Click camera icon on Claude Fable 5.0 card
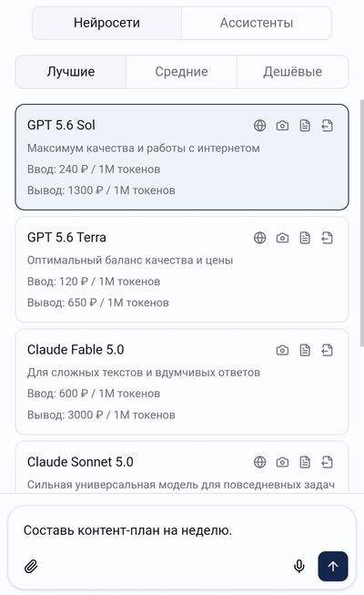The height and width of the screenshot is (595, 364). pyautogui.click(x=282, y=350)
